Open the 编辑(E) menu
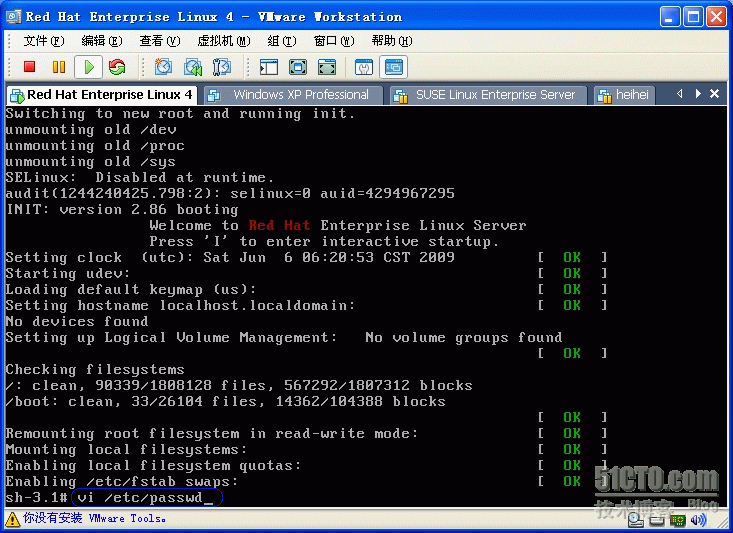 101,41
